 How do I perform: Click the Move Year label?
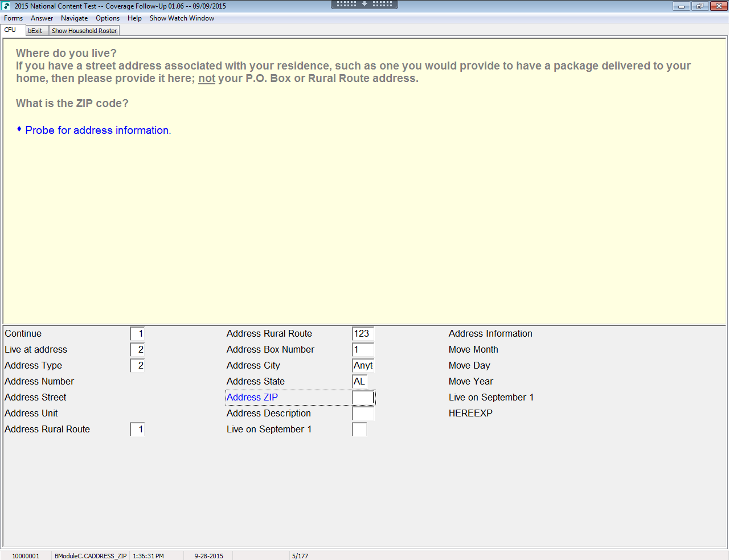[471, 382]
